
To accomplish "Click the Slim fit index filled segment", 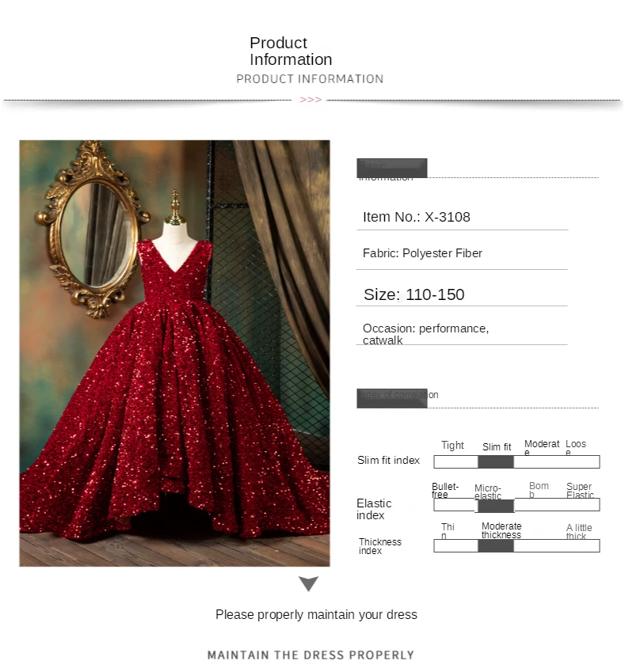I will [x=495, y=461].
